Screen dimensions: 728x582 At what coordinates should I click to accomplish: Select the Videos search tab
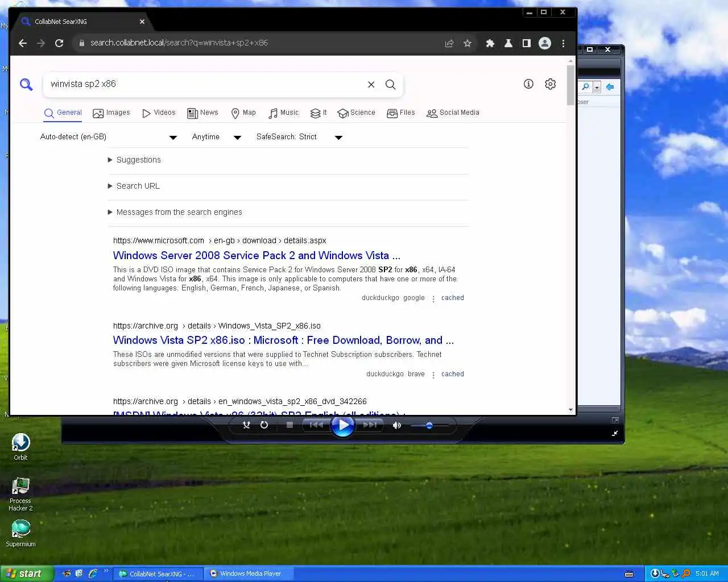point(159,113)
